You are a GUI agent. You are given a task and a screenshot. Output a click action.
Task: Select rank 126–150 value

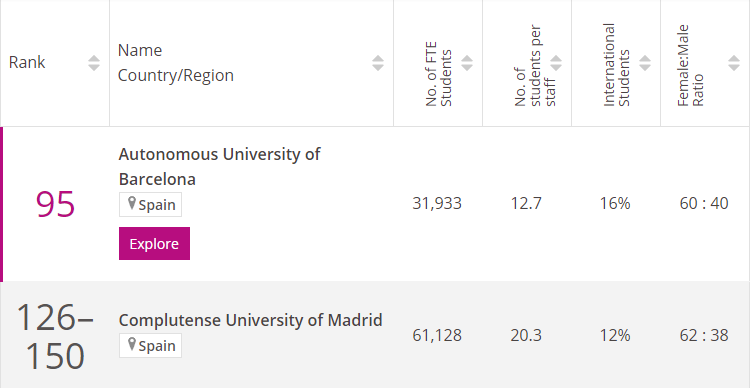pyautogui.click(x=55, y=337)
